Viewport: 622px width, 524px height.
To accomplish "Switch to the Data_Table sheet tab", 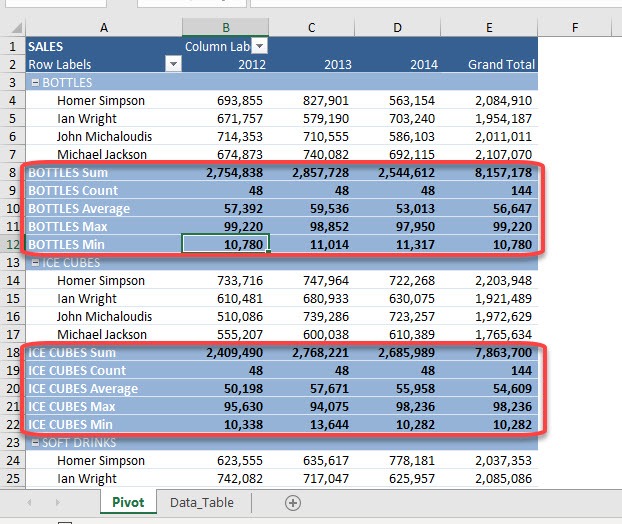I will click(202, 503).
